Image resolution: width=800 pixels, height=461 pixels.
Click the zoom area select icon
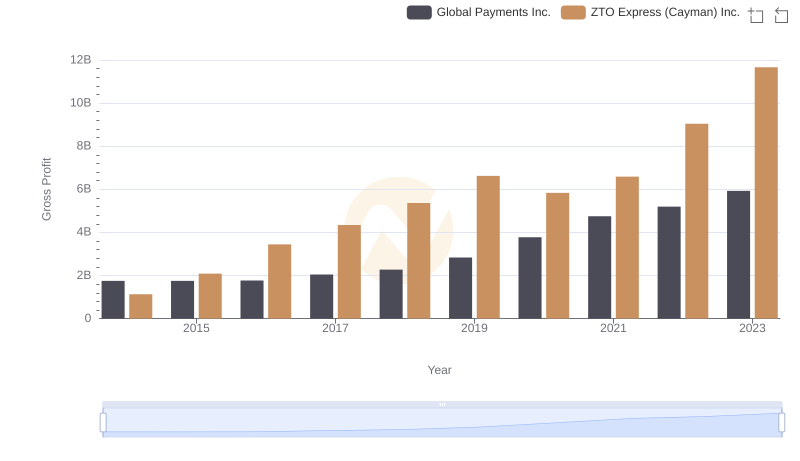pyautogui.click(x=756, y=15)
